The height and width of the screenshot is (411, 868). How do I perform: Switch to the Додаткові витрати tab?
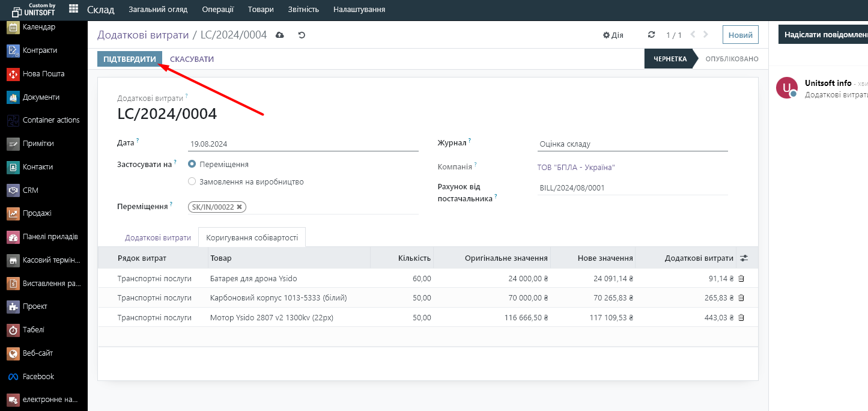(158, 237)
